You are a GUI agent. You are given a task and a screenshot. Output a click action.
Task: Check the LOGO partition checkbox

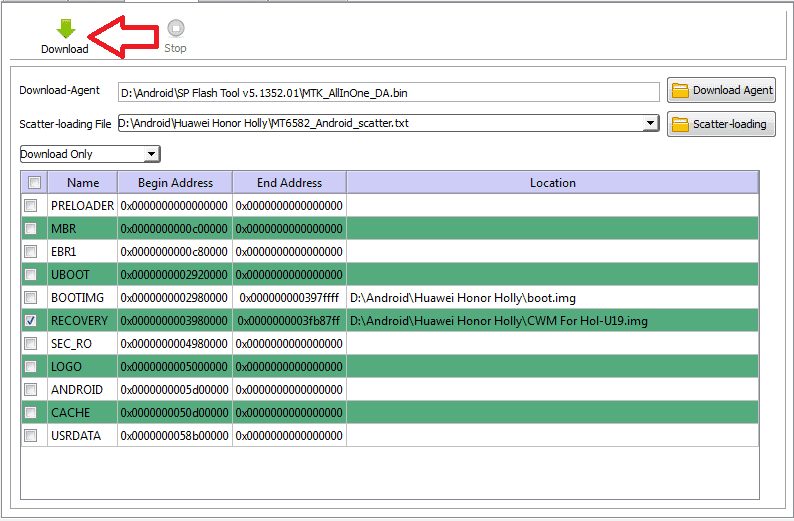point(31,366)
